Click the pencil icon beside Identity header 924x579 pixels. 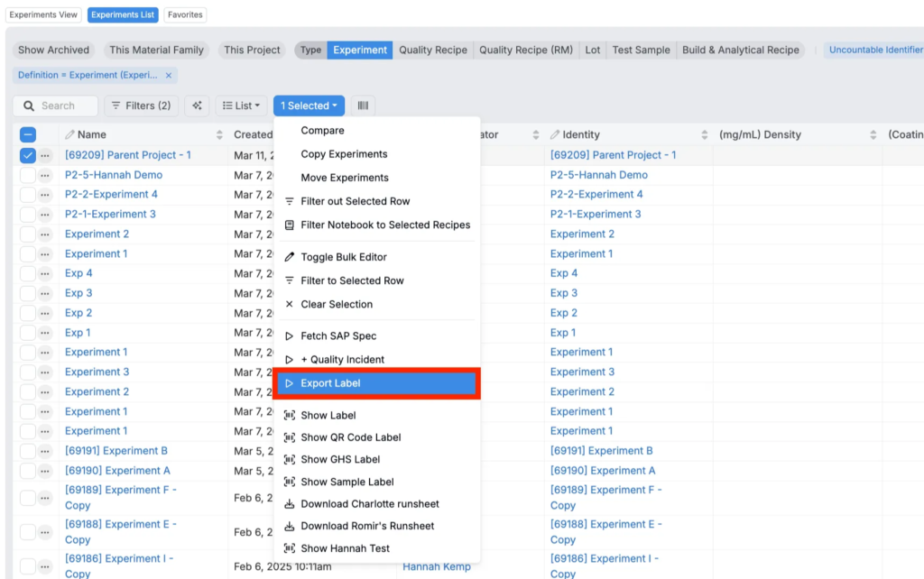pyautogui.click(x=555, y=134)
